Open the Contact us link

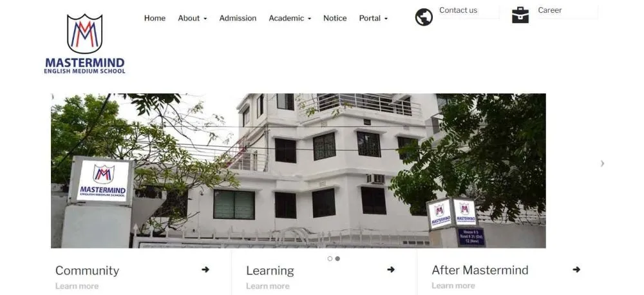tap(459, 10)
